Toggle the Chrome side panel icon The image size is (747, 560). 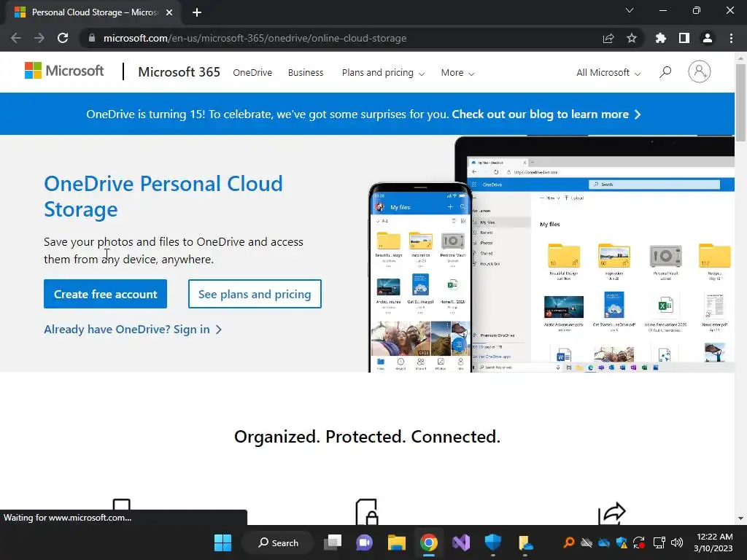tap(684, 38)
